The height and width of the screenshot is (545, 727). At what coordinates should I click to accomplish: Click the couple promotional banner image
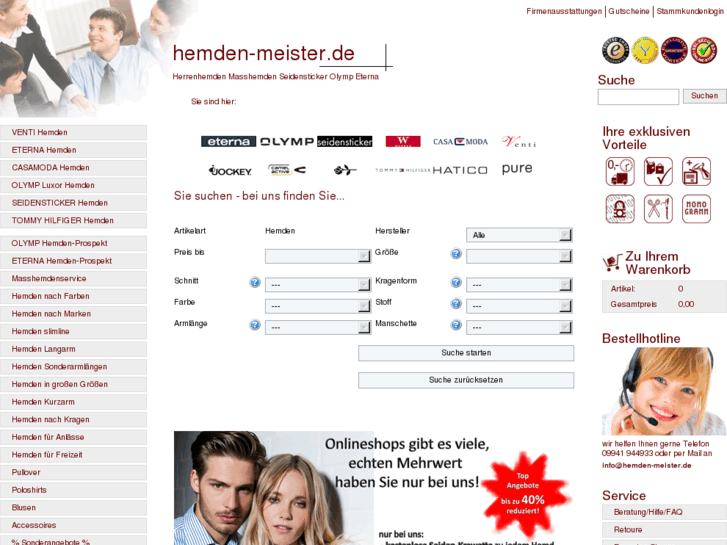(374, 488)
